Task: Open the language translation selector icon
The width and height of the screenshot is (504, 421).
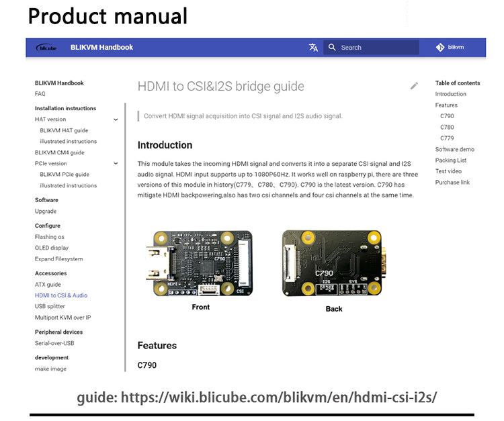Action: point(313,48)
